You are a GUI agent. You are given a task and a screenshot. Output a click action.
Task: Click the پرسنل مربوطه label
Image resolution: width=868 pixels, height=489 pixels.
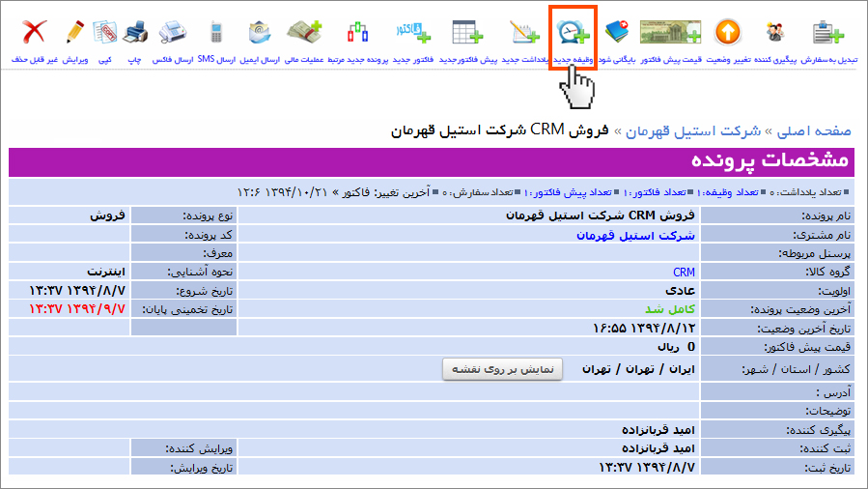tap(814, 253)
